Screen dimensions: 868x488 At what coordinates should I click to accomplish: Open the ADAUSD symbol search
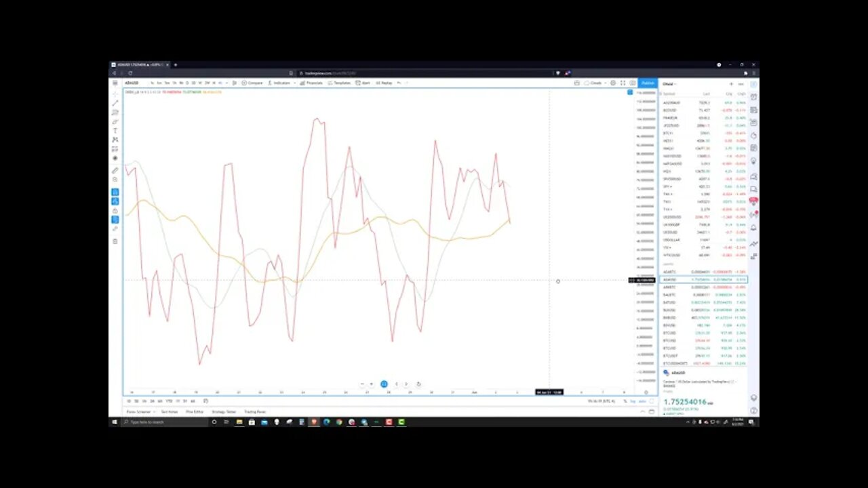132,83
